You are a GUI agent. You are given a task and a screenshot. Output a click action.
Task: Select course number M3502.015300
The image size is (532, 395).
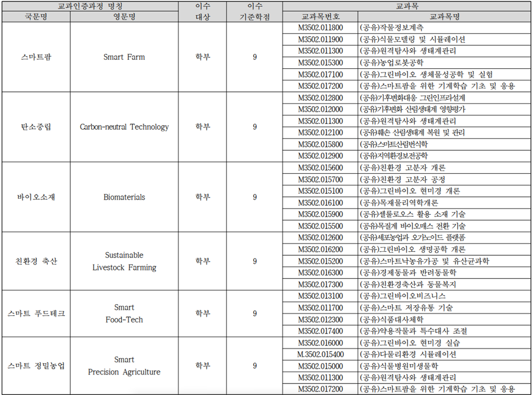tap(320, 63)
